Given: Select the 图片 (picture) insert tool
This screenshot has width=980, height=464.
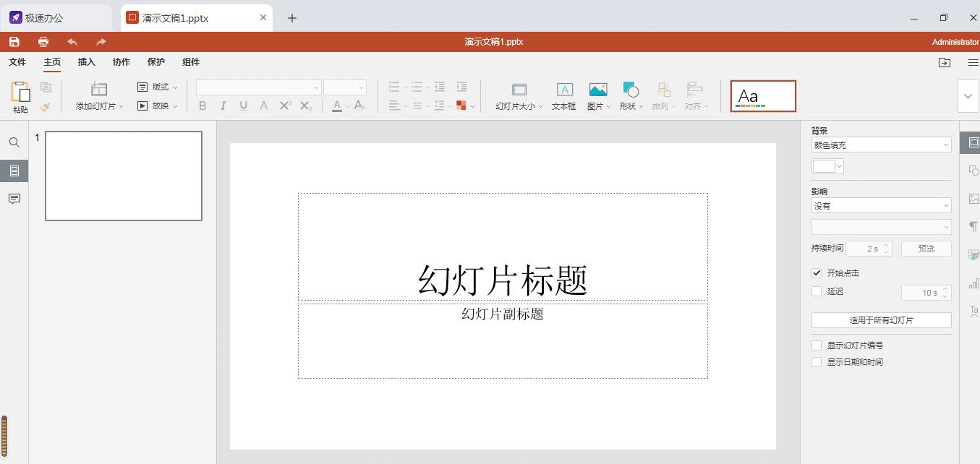Looking at the screenshot, I should (x=597, y=96).
